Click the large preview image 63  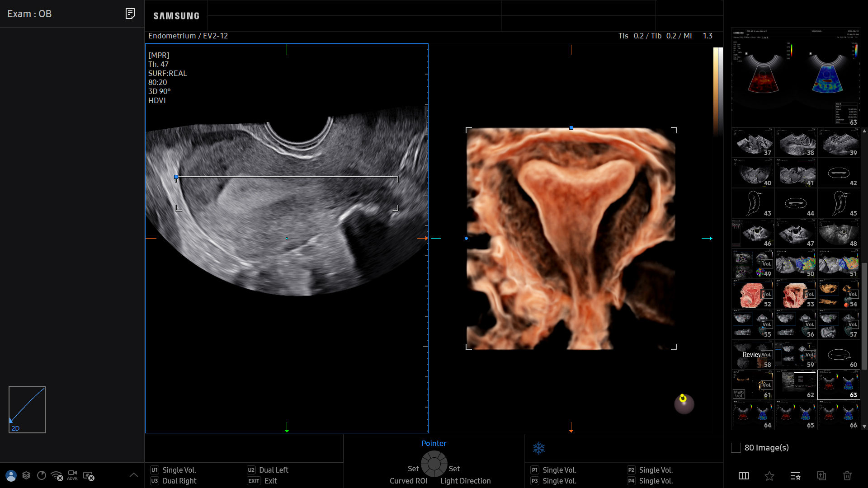[796, 77]
